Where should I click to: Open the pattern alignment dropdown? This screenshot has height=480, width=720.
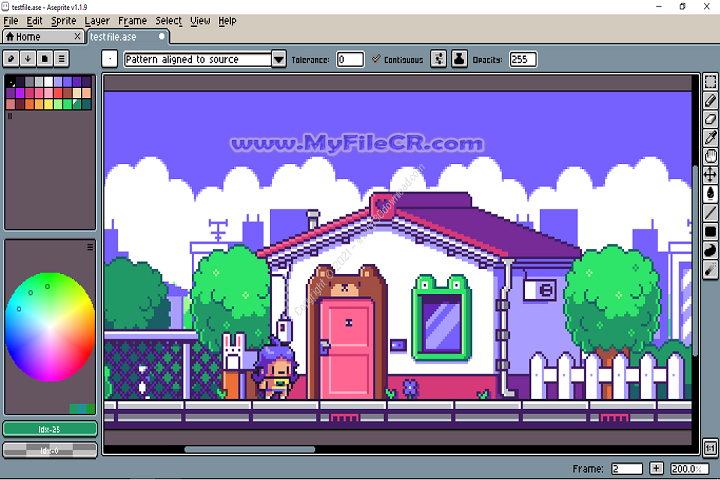279,59
